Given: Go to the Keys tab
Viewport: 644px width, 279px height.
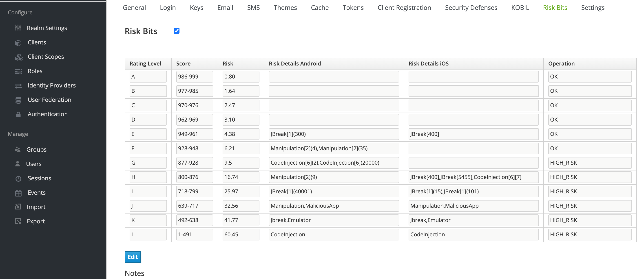Looking at the screenshot, I should 197,7.
